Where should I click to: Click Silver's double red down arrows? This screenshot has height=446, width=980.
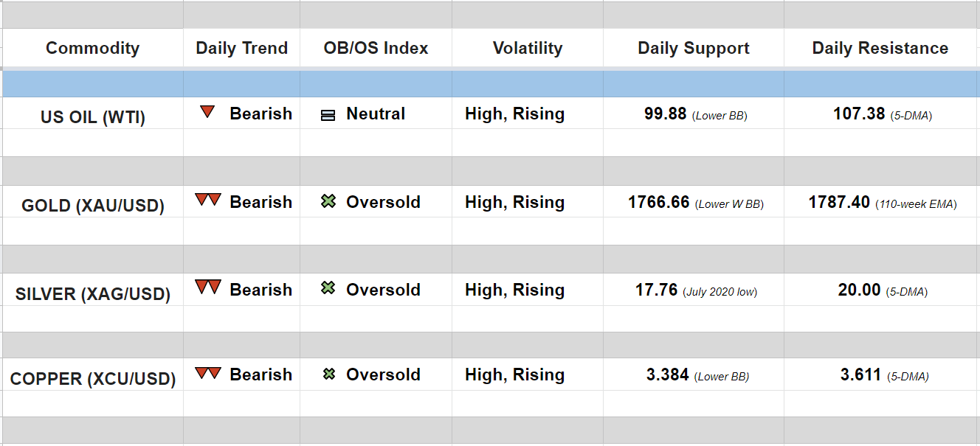pos(207,288)
